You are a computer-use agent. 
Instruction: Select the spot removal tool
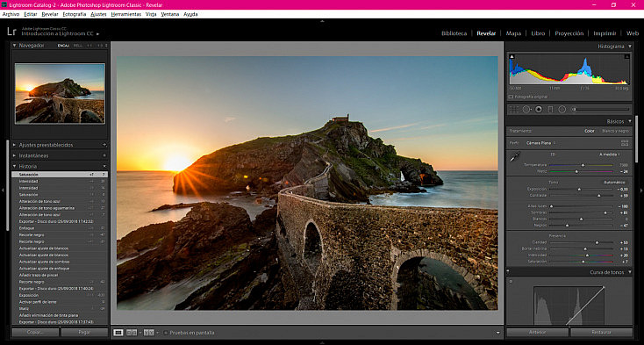526,109
